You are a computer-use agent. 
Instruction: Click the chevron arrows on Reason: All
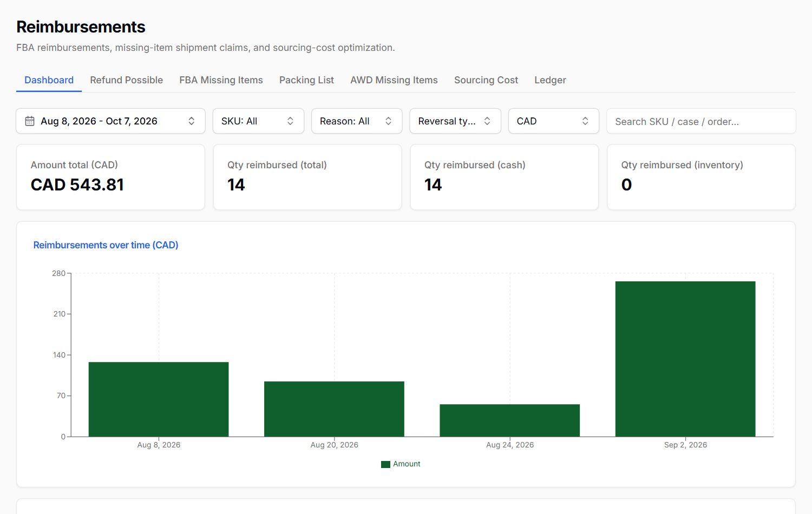click(388, 121)
